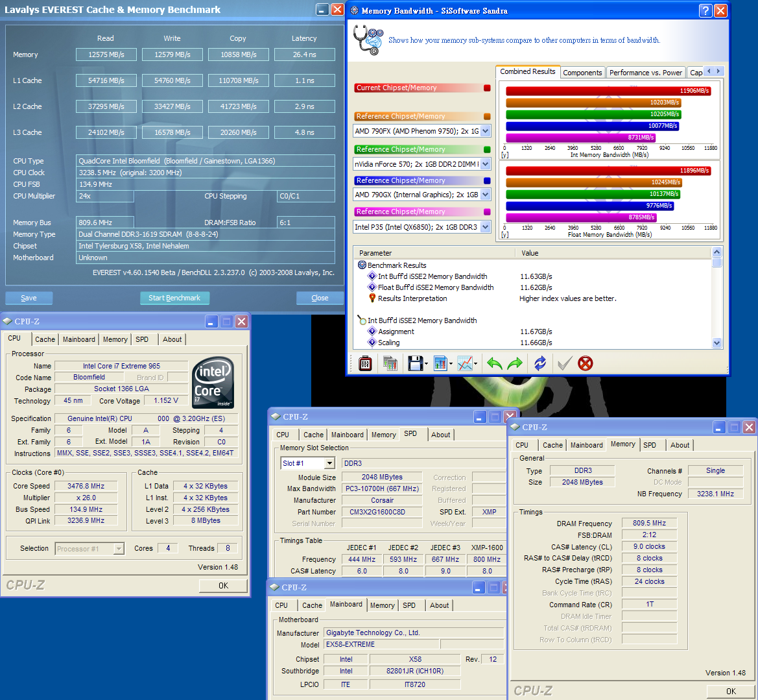The width and height of the screenshot is (758, 700).
Task: Click the red Current Chipset/Memory color swatch
Action: [487, 88]
